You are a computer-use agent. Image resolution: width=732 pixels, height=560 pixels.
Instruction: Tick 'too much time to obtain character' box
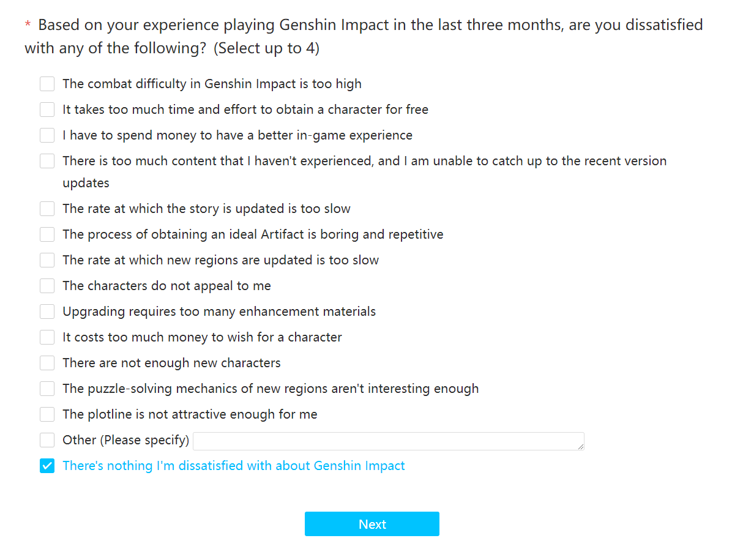tap(47, 110)
